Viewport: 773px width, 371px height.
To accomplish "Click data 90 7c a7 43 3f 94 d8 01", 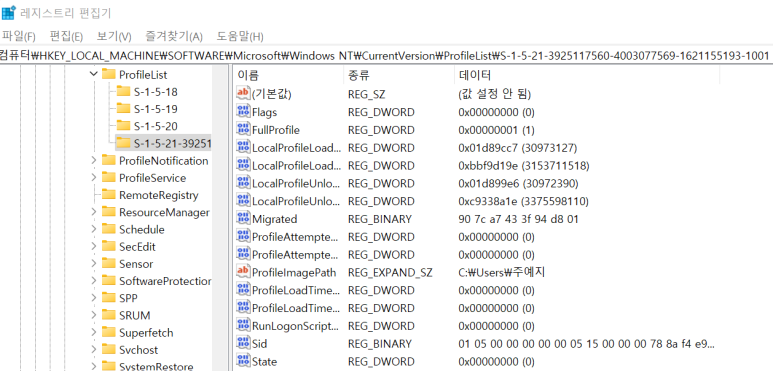I will click(519, 219).
